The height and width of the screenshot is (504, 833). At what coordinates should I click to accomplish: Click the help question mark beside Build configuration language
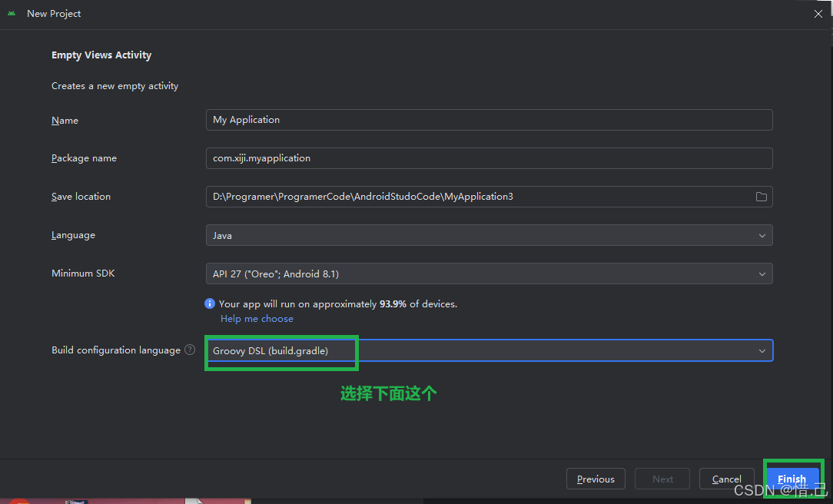click(190, 350)
